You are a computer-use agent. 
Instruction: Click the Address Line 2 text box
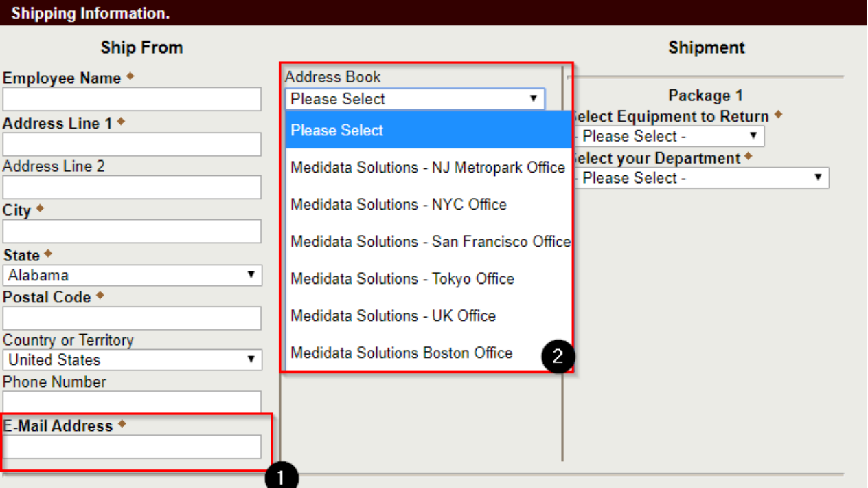132,188
